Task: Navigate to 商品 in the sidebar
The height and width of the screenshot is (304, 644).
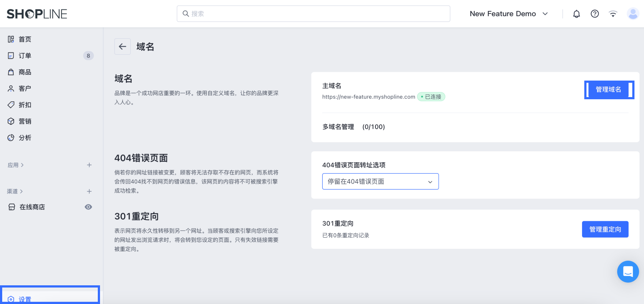Action: pyautogui.click(x=25, y=72)
